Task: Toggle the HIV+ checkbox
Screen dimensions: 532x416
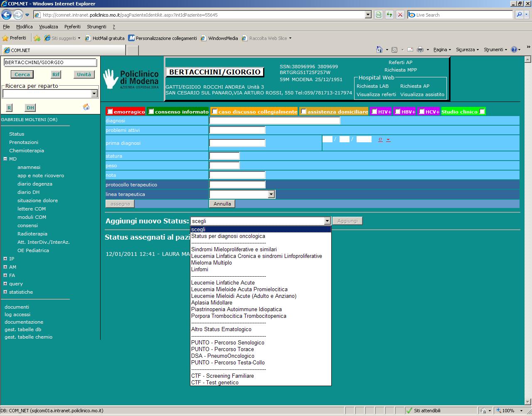Action: [x=374, y=111]
